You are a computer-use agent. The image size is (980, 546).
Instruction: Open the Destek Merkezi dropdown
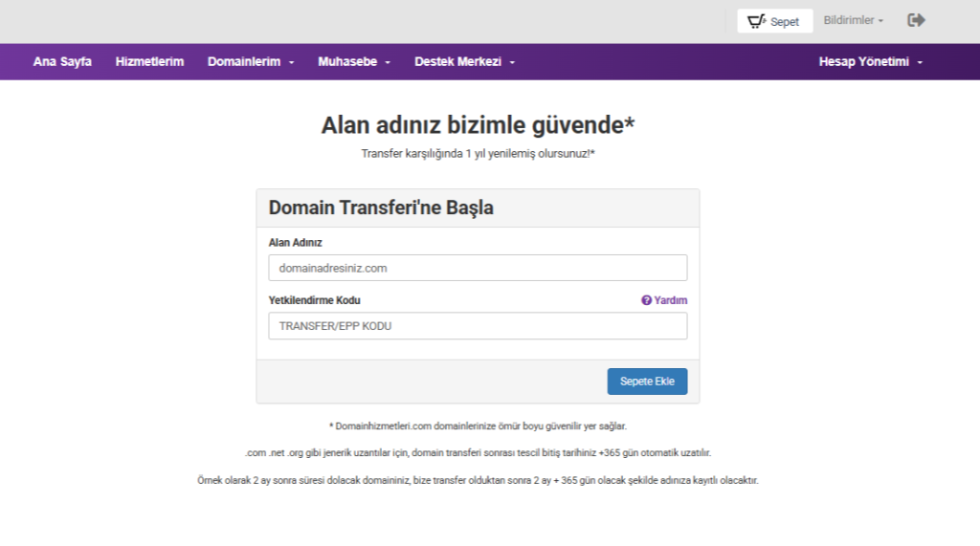(x=464, y=61)
